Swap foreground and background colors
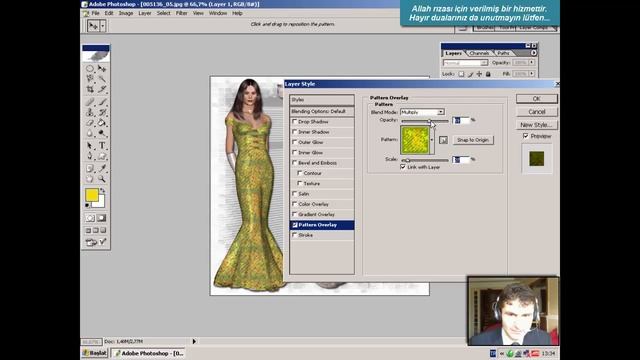Screen dimensions: 640x360 pyautogui.click(x=103, y=191)
